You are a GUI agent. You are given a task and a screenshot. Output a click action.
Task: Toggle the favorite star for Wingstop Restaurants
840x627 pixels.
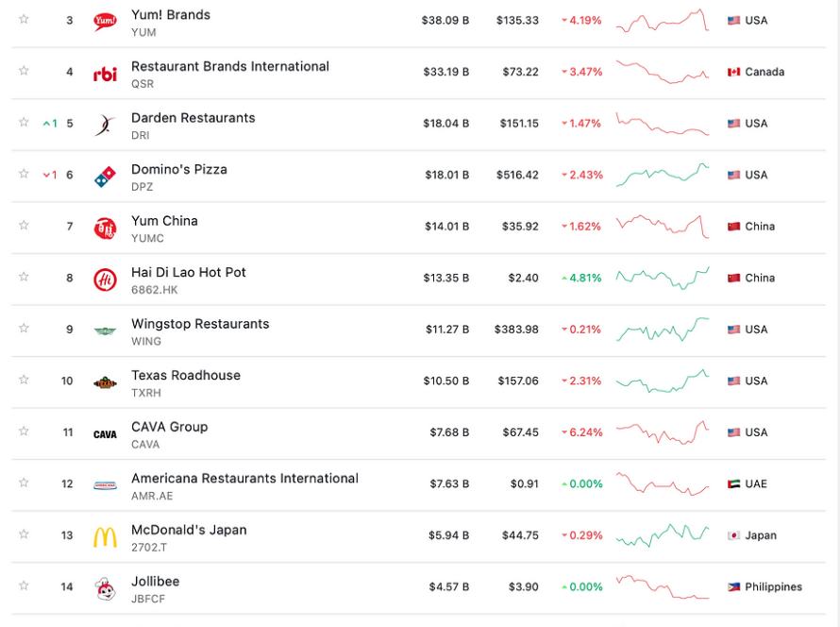pos(24,328)
